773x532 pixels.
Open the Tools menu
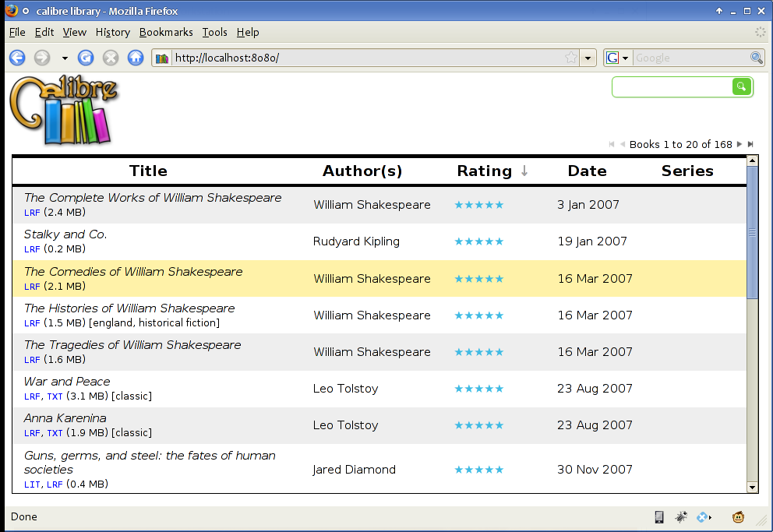click(214, 32)
